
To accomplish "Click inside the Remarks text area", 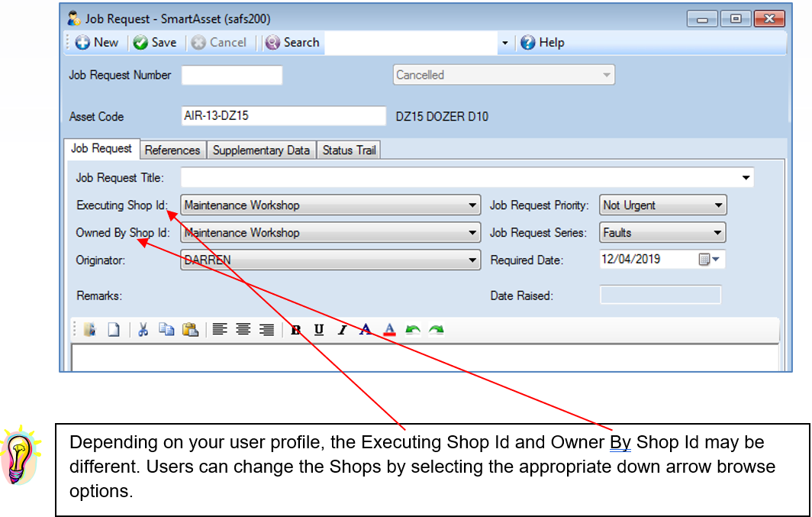I will 424,358.
